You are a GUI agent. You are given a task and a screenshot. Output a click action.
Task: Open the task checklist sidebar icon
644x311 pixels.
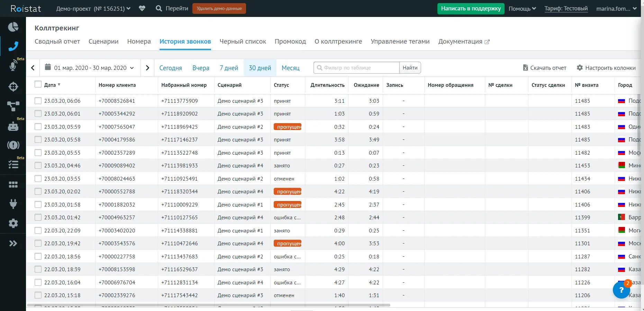click(13, 165)
